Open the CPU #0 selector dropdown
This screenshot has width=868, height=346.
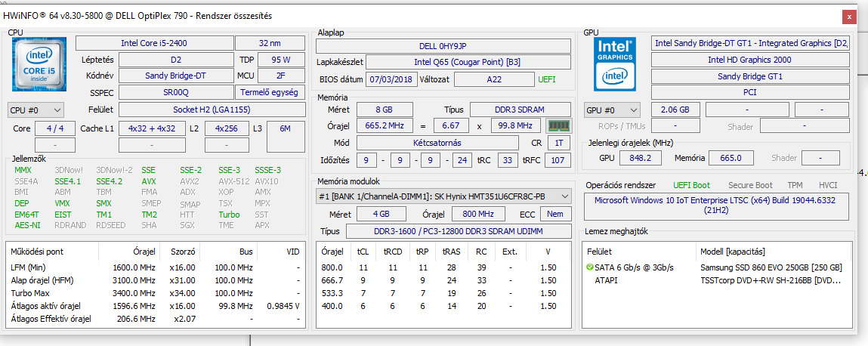(x=36, y=110)
